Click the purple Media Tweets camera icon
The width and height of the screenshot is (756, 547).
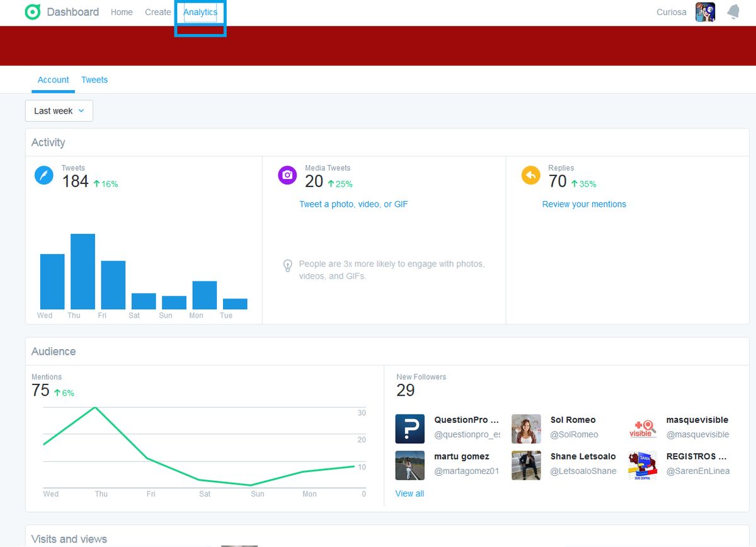tap(287, 175)
